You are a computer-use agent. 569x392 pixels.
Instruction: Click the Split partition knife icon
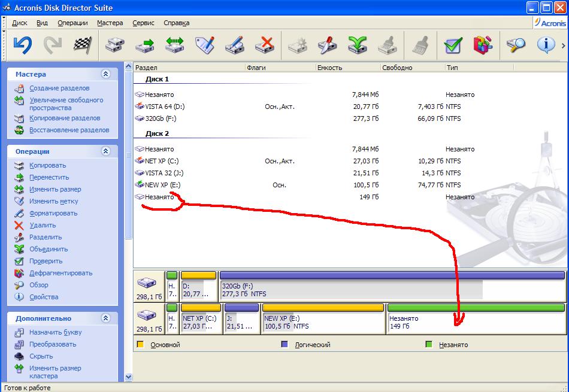coord(327,45)
